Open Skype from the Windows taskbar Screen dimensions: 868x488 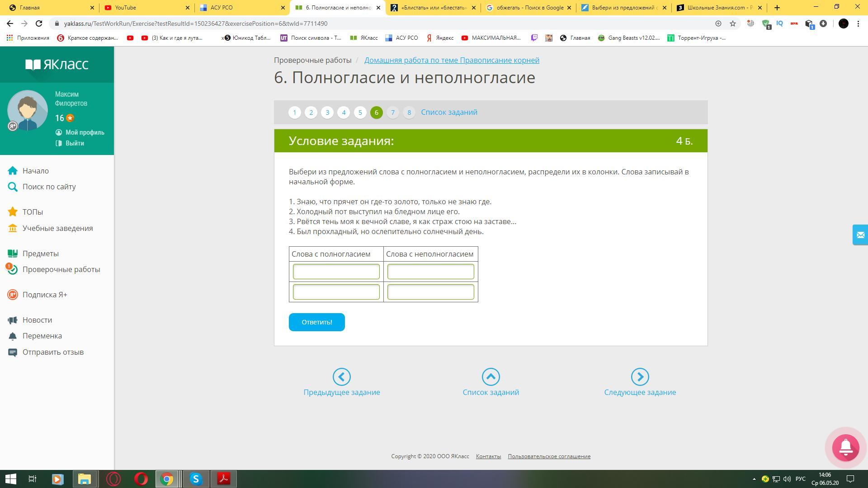196,479
